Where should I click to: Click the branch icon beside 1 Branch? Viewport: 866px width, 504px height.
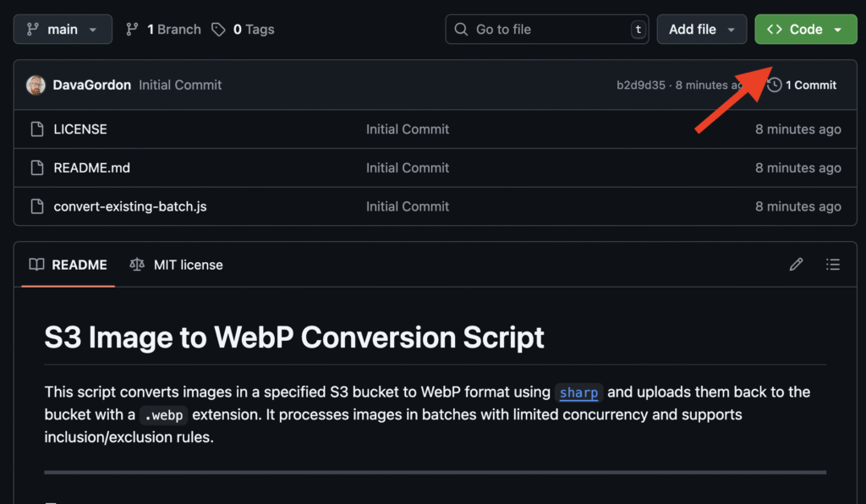point(131,30)
